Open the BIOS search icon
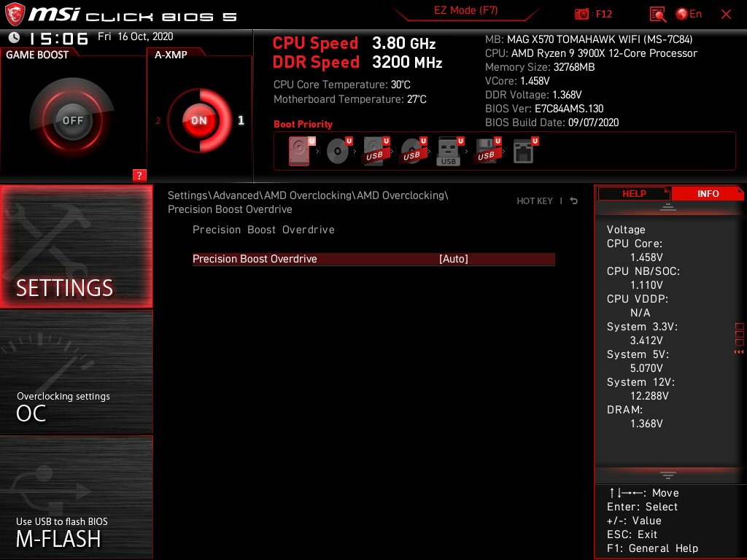The height and width of the screenshot is (560, 747). (x=658, y=15)
